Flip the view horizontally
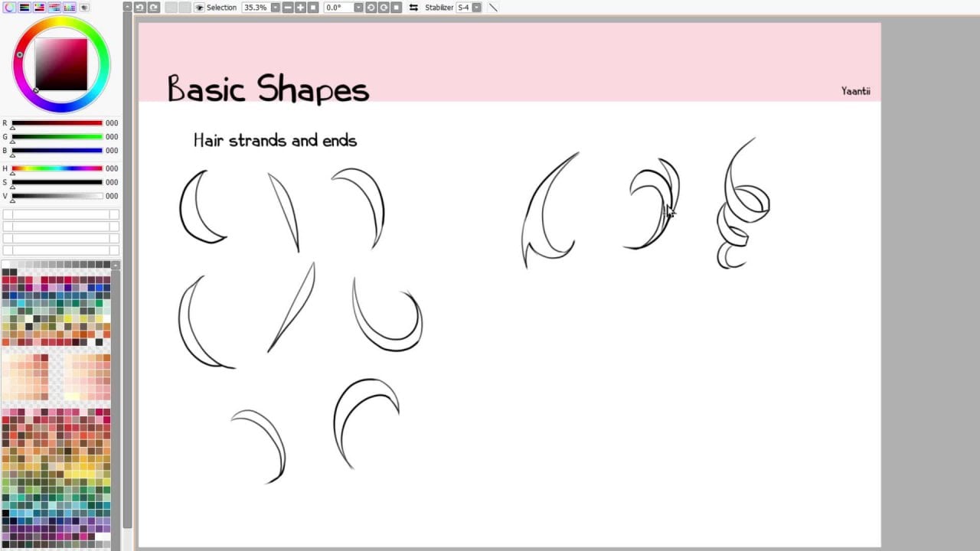980x551 pixels. coord(413,8)
